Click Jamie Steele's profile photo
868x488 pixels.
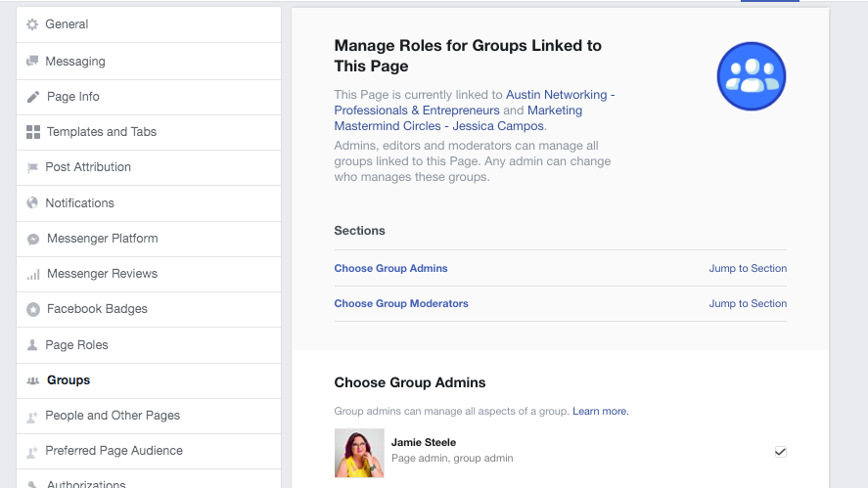(359, 453)
